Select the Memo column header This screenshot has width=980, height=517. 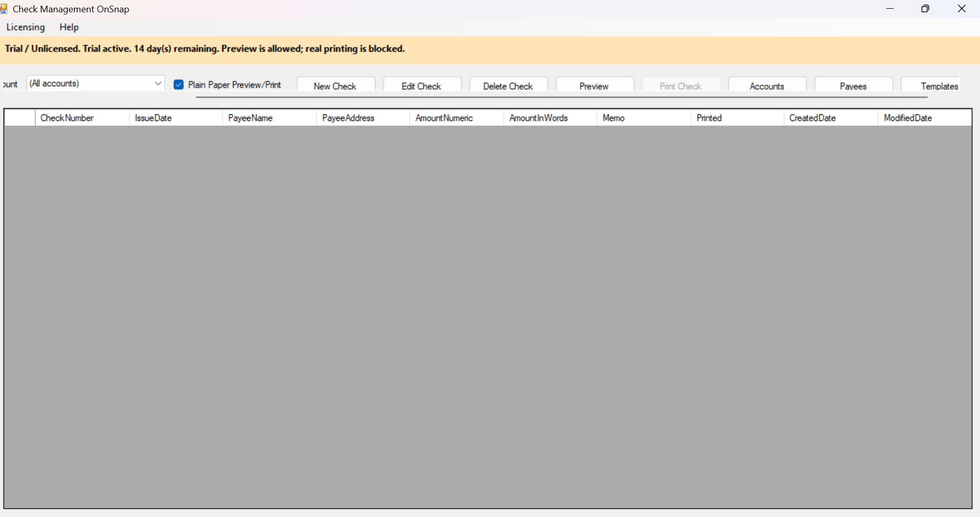coord(613,118)
